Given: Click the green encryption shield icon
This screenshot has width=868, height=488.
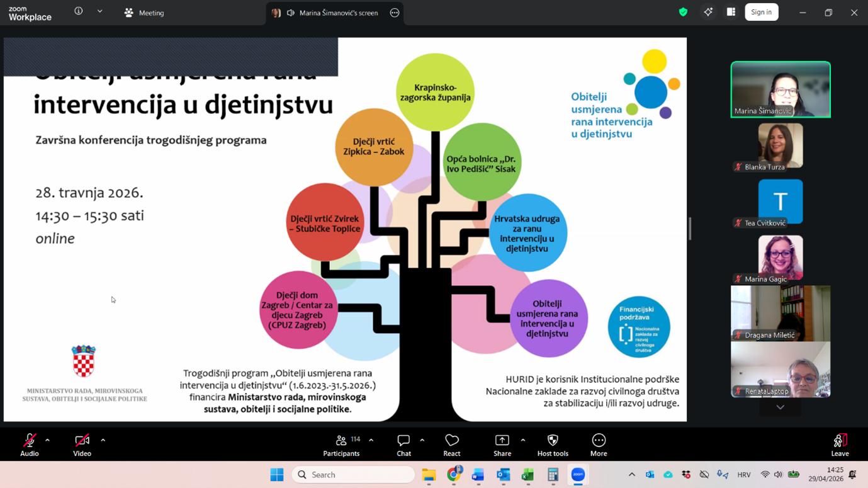Looking at the screenshot, I should coord(683,12).
